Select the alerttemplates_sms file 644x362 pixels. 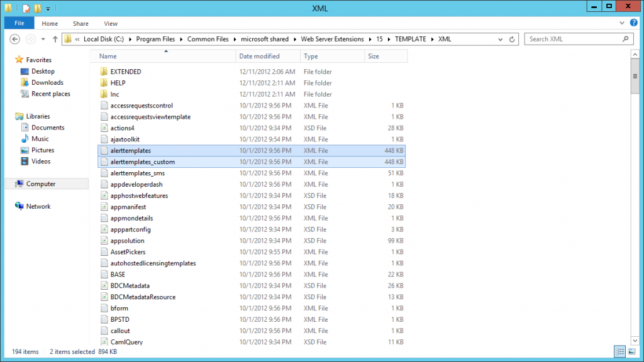pyautogui.click(x=252, y=173)
